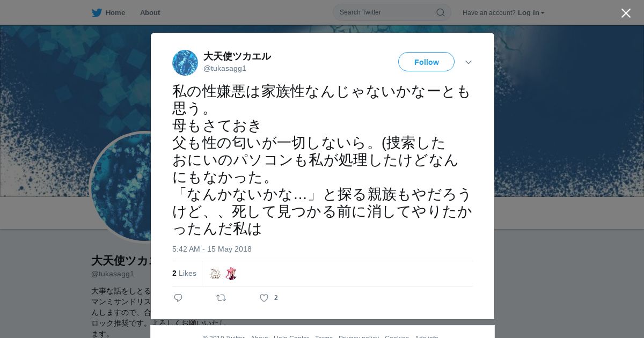Open tweet timestamp 5:42 AM link
Viewport: 644px width, 338px height.
click(212, 249)
